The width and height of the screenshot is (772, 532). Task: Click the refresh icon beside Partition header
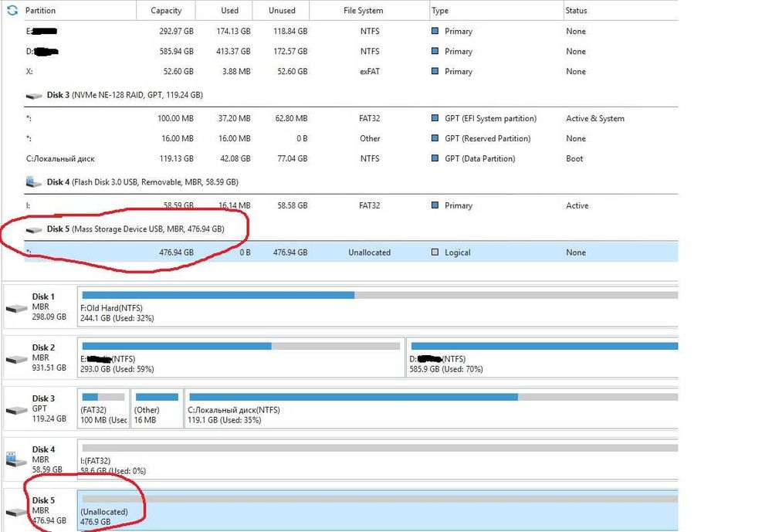pos(12,10)
